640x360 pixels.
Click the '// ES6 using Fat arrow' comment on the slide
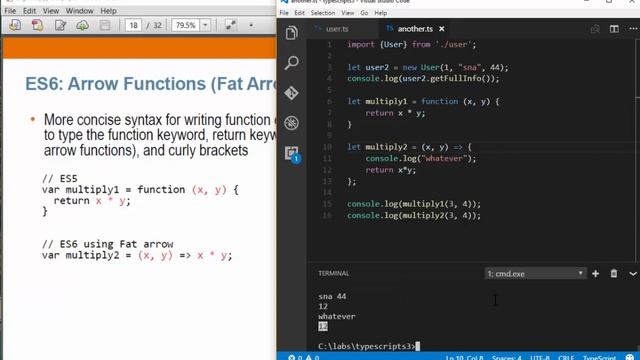coord(107,244)
